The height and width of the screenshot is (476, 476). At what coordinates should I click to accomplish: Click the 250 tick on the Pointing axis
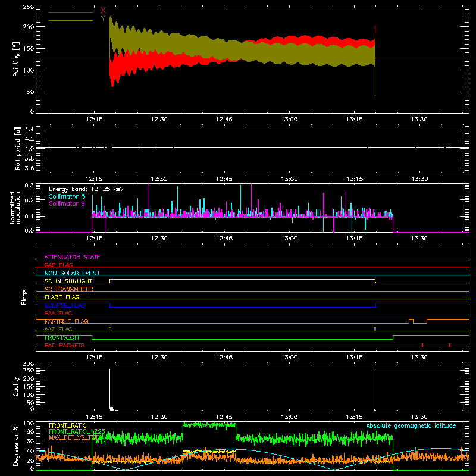click(28, 7)
